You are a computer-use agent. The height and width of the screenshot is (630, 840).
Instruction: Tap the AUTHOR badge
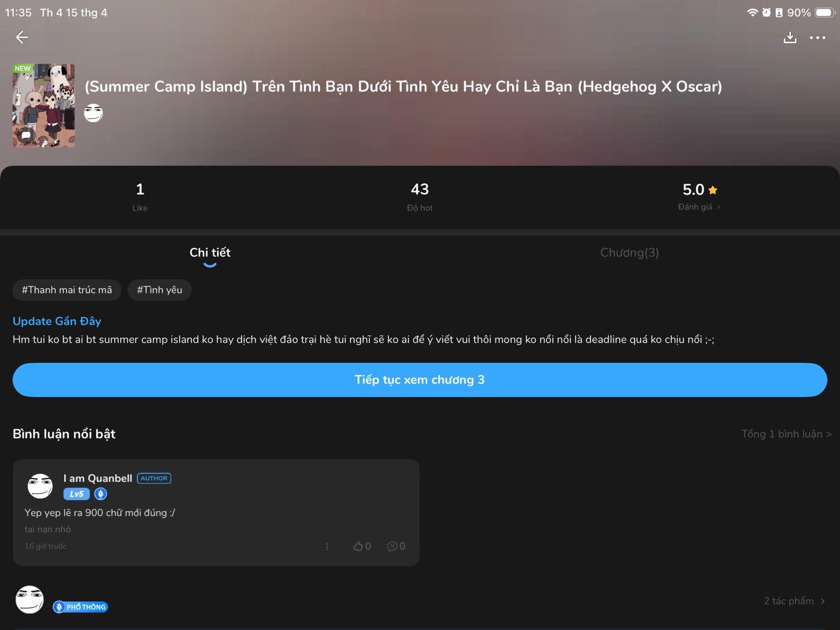click(154, 478)
